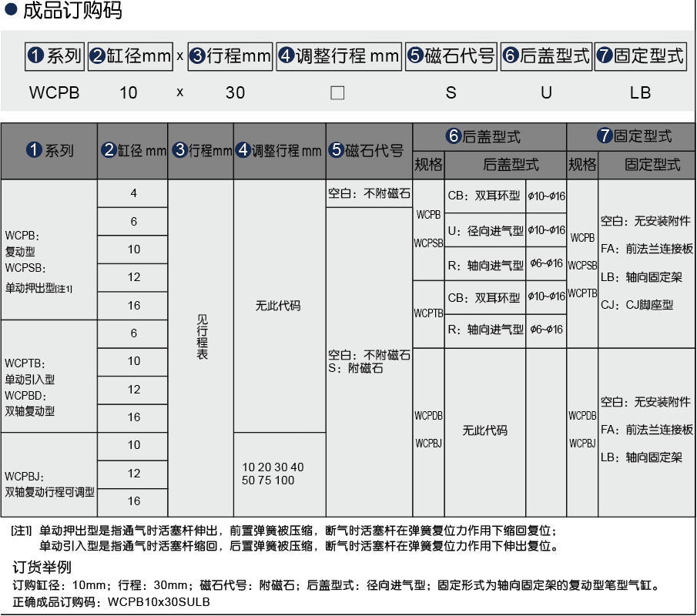Click the CJ：CJ脚座型 fixing option
This screenshot has height=616, width=697.
coord(637,305)
